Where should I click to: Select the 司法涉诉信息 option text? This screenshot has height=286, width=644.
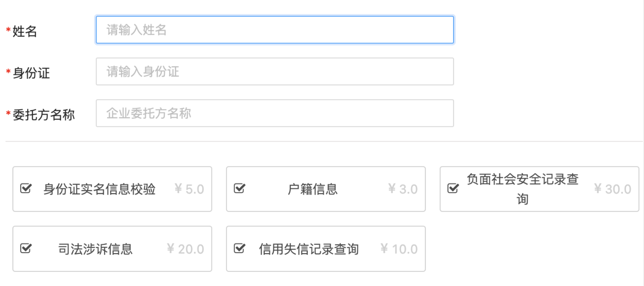coord(95,249)
